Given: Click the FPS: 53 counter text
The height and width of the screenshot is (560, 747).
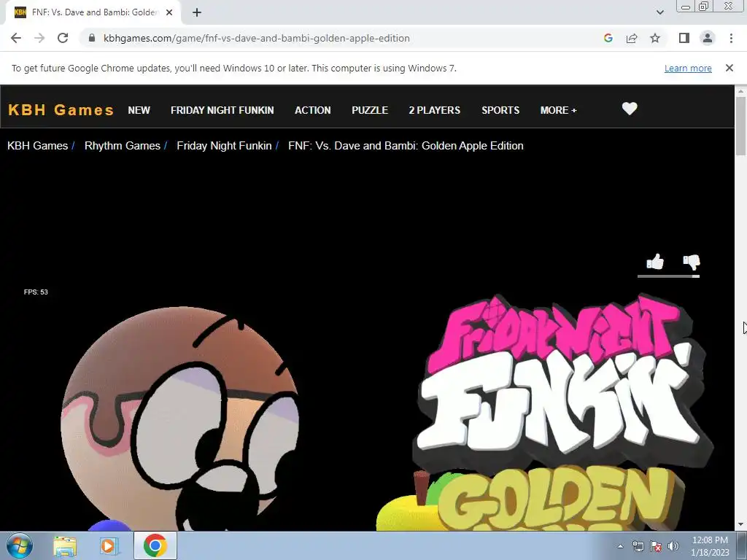Looking at the screenshot, I should 36,292.
